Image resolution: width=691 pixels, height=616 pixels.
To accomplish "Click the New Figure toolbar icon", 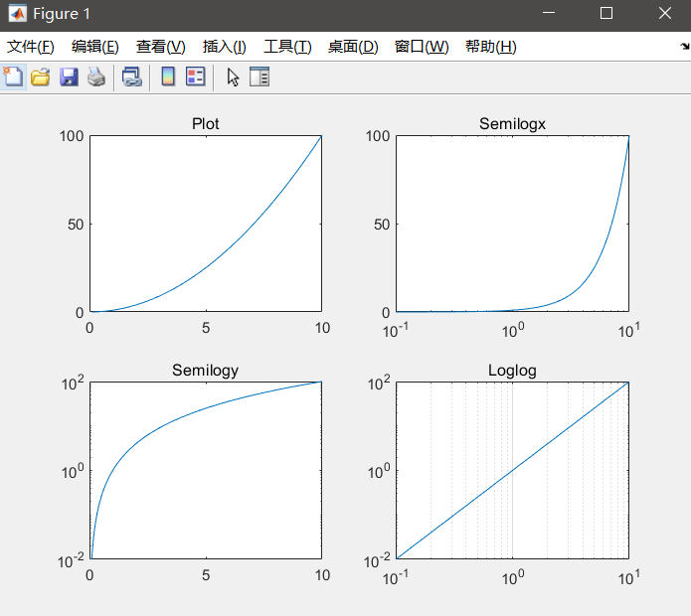I will coord(14,77).
